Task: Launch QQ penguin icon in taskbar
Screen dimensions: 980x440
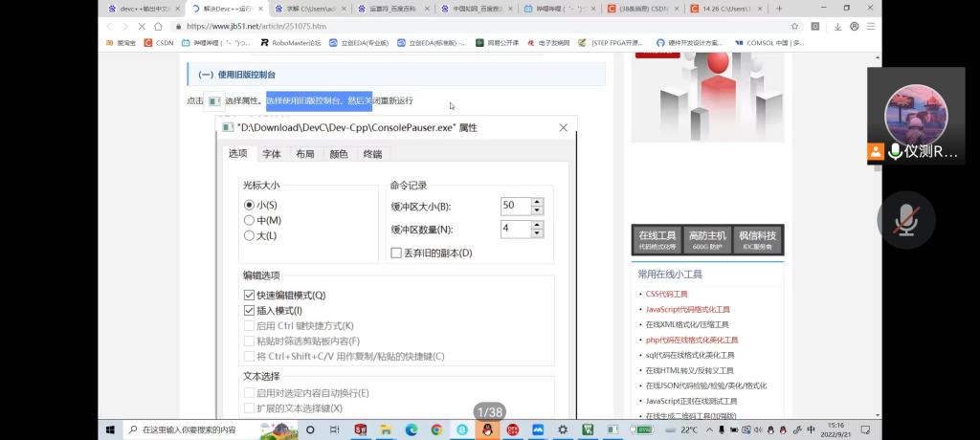Action: point(487,430)
